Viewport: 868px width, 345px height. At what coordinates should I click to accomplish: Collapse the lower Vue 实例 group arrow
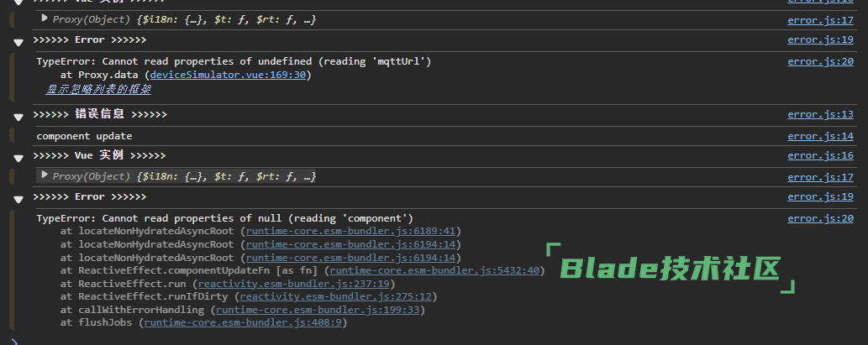(x=18, y=156)
